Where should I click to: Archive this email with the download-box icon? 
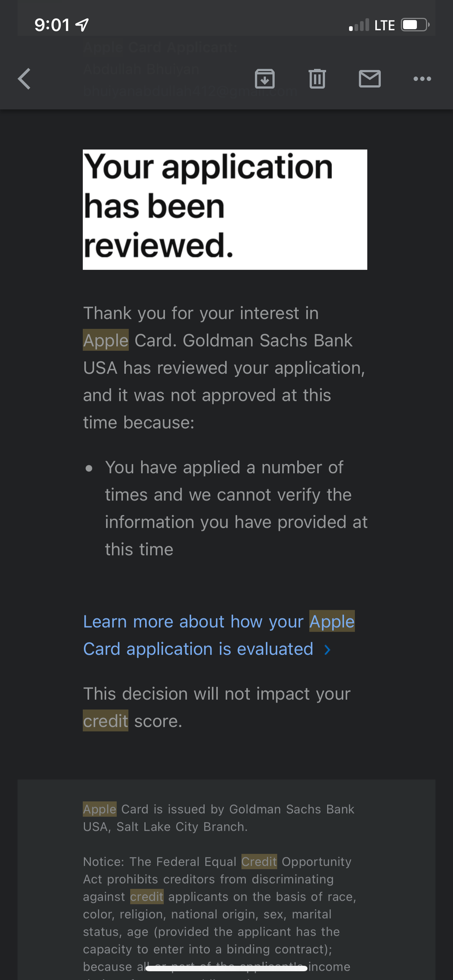click(264, 79)
